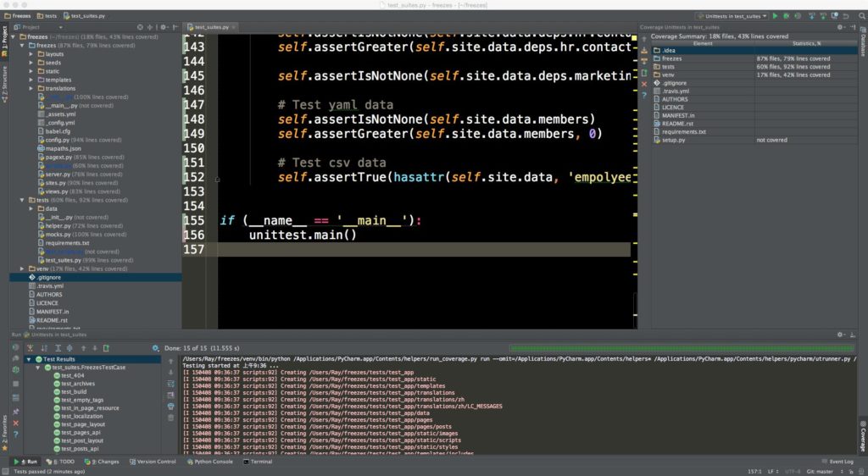The image size is (868, 476).
Task: Open the Run panel settings gear icon
Action: 841,335
